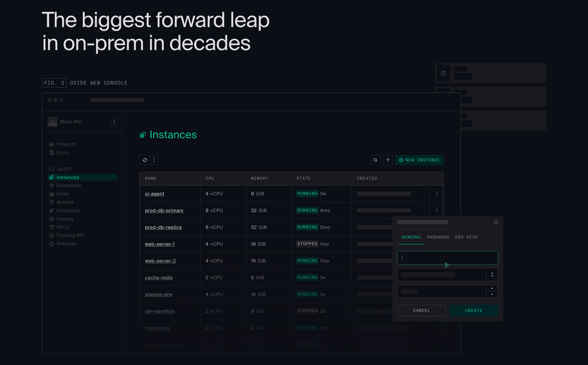The width and height of the screenshot is (588, 365).
Task: Click the filter icon beside search
Action: coord(388,160)
